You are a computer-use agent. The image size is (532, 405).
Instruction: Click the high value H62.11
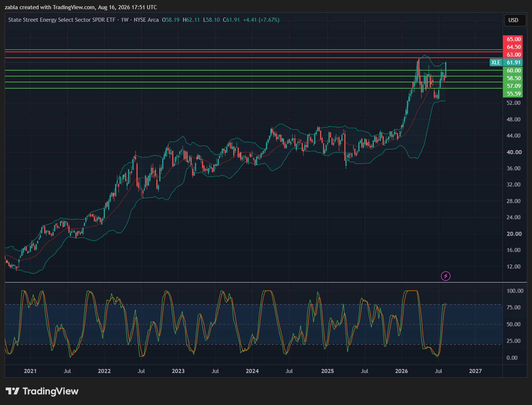(191, 20)
